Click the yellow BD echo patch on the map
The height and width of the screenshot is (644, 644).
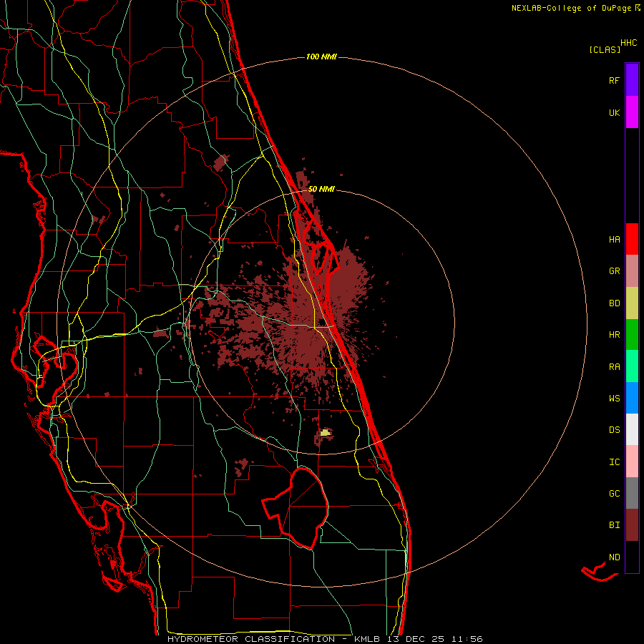(326, 432)
